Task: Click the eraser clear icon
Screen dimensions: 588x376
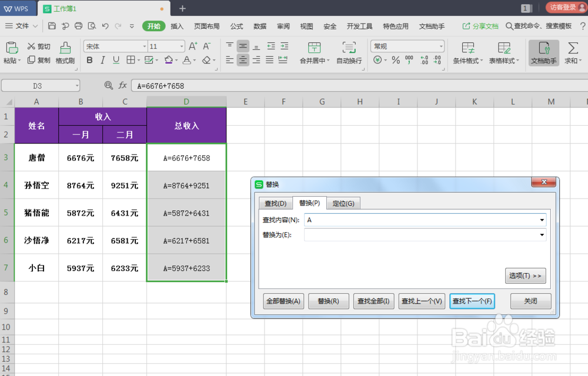Action: pyautogui.click(x=206, y=60)
